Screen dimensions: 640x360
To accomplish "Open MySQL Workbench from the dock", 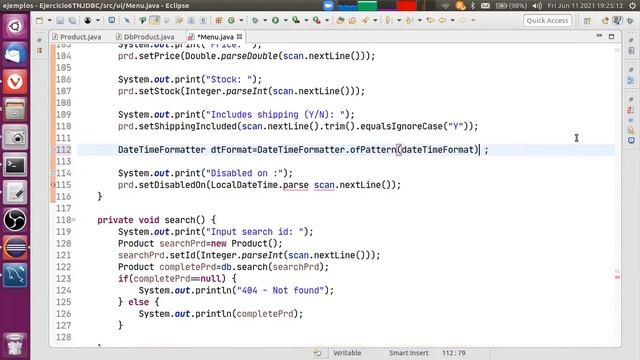I will click(15, 275).
